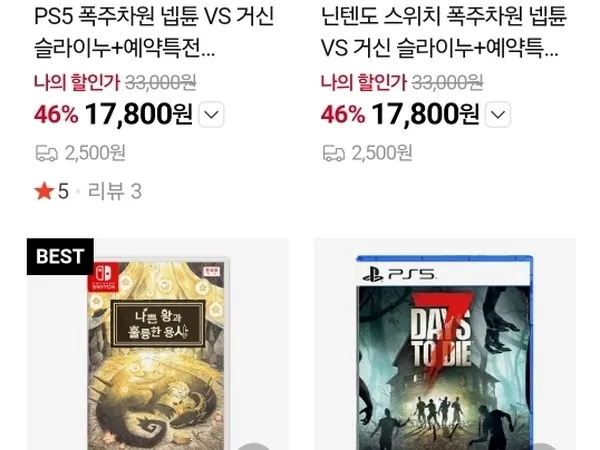Click the delivery truck icon under 닌텐도 스위치 item
The width and height of the screenshot is (600, 450).
click(334, 153)
